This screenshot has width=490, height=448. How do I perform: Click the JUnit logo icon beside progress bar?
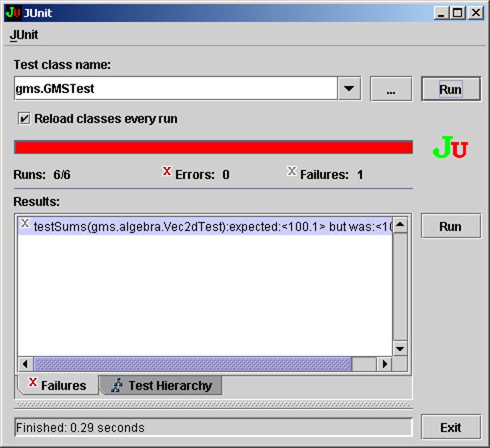click(x=450, y=147)
